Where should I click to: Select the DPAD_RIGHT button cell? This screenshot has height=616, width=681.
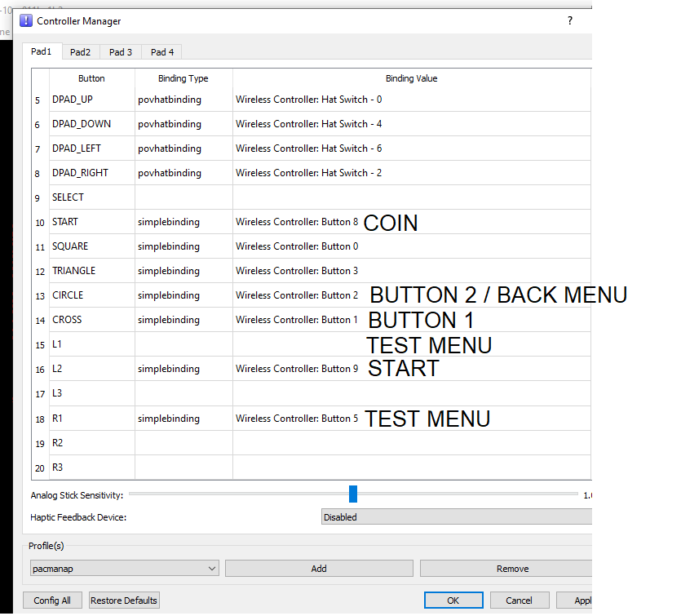click(x=91, y=173)
